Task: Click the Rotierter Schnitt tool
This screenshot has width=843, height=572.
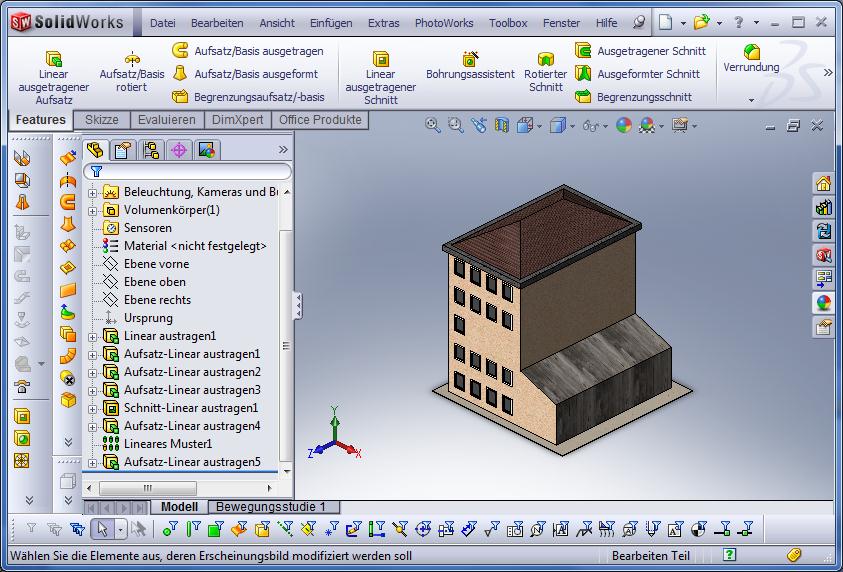Action: (545, 72)
